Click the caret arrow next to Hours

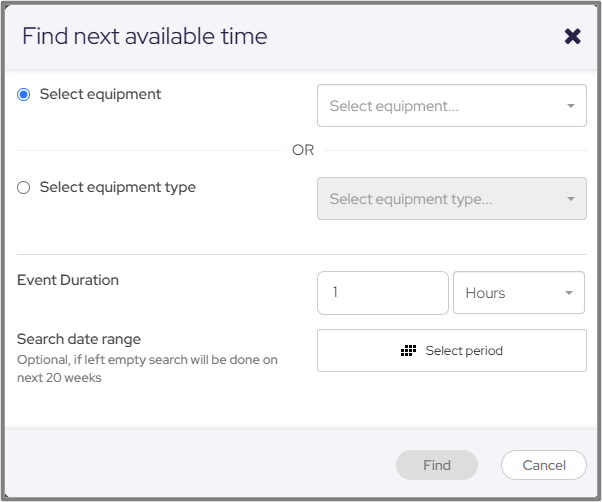point(569,293)
